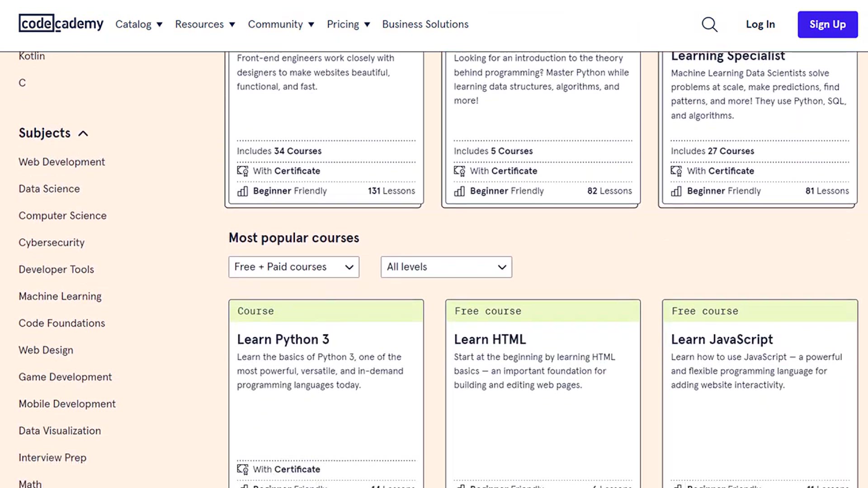
Task: Open the Learn HTML course card
Action: click(x=543, y=394)
